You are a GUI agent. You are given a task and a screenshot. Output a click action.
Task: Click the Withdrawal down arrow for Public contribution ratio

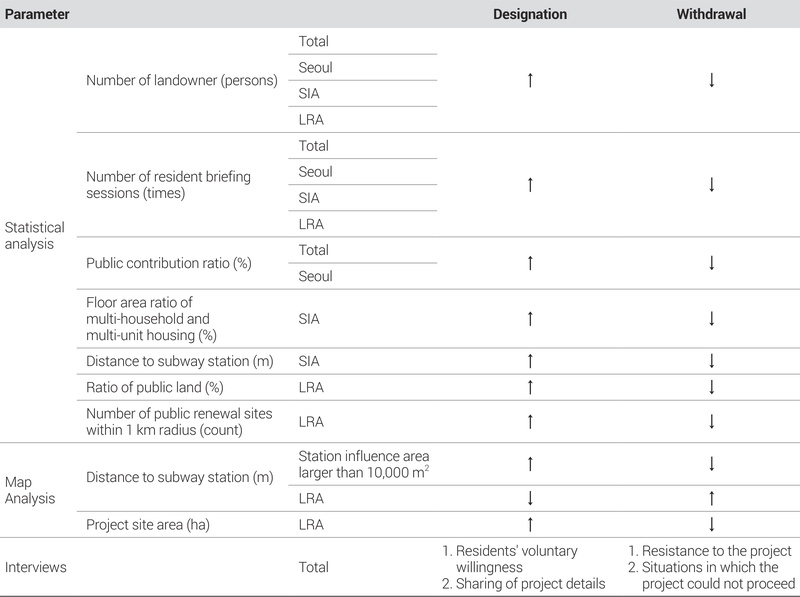[x=711, y=263]
